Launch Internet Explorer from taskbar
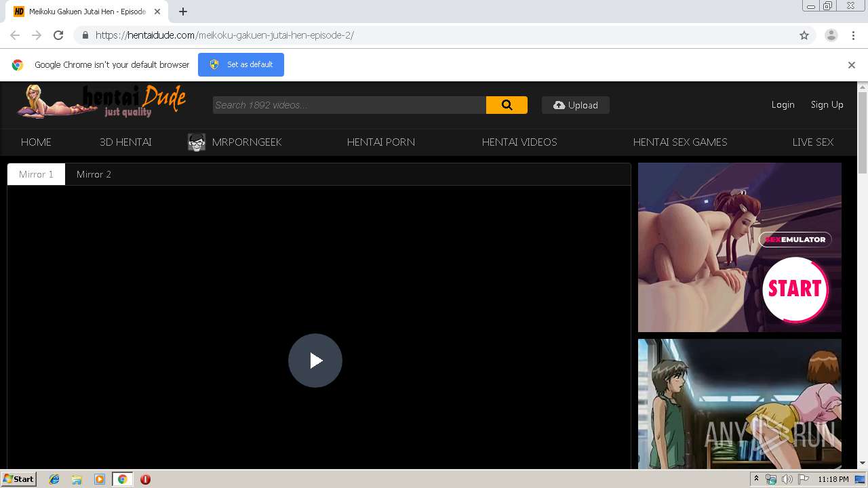This screenshot has height=488, width=868. pyautogui.click(x=54, y=479)
